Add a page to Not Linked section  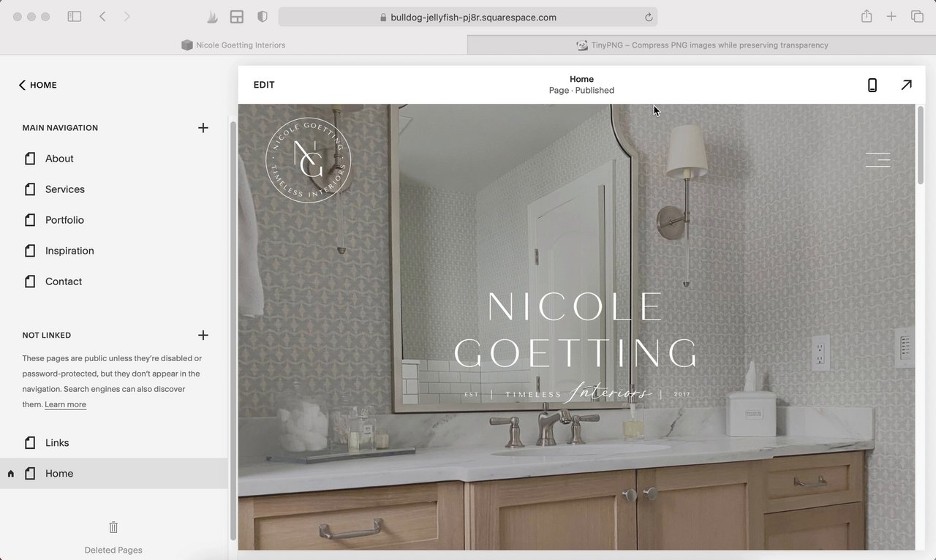(203, 336)
